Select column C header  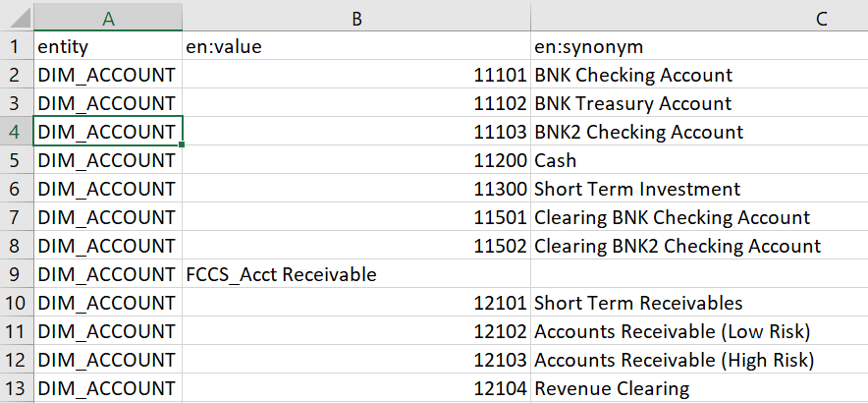[x=697, y=17]
